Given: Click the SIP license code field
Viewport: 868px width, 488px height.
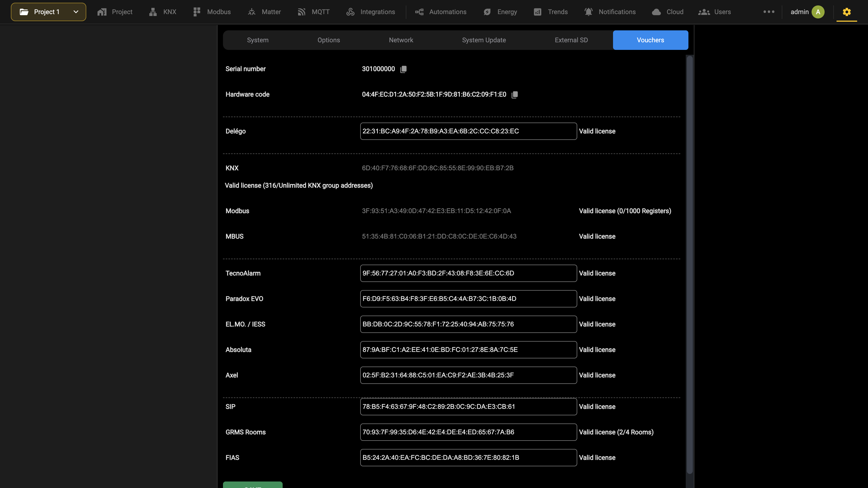Looking at the screenshot, I should click(x=468, y=407).
